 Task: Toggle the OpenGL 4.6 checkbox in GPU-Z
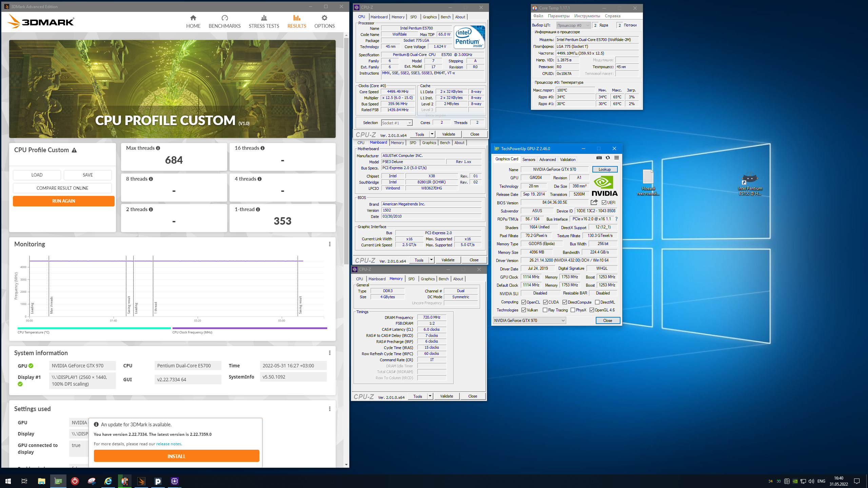[x=592, y=310]
